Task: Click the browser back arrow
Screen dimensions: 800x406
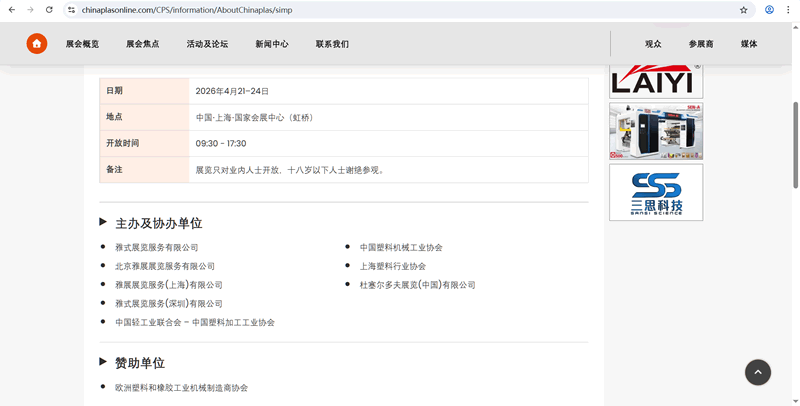Action: 10,9
